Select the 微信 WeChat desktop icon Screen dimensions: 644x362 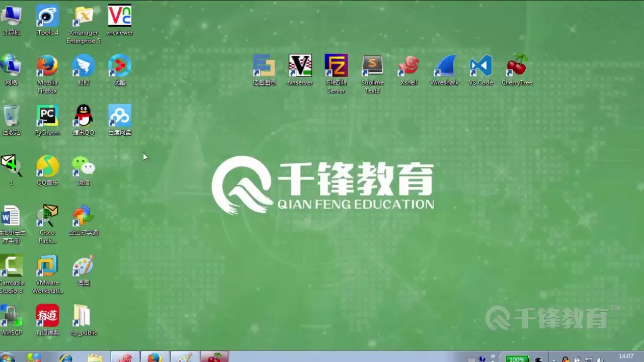click(x=84, y=170)
